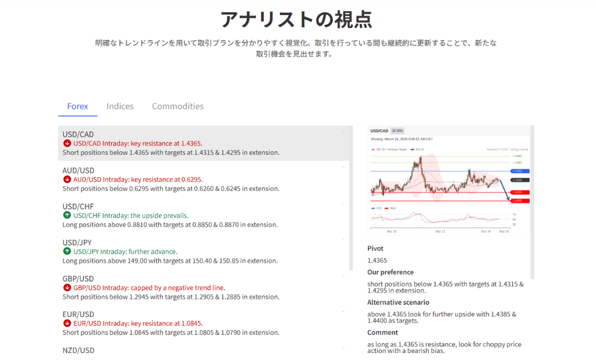
Task: Open the GBP/USD negative trend line analysis
Action: pos(149,288)
